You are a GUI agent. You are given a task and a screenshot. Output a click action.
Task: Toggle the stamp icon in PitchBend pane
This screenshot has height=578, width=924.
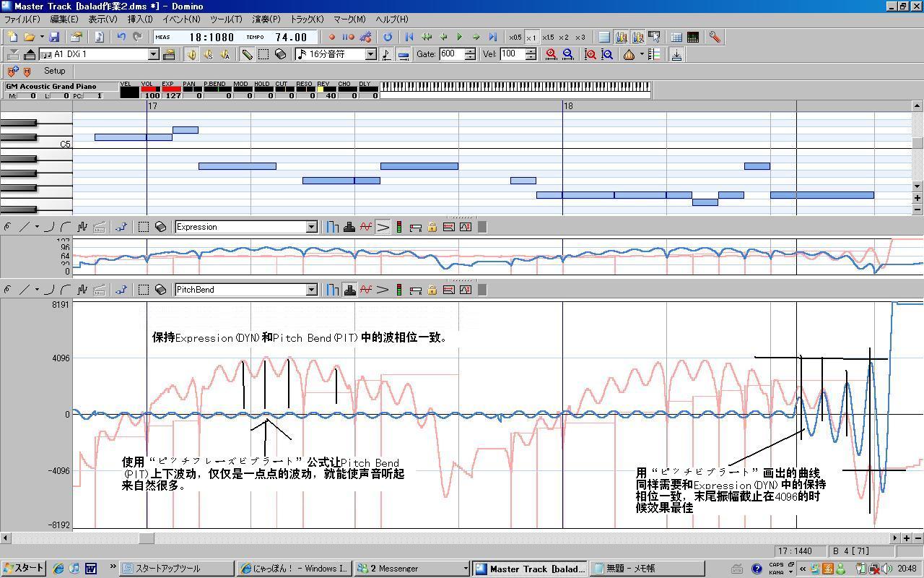pos(349,290)
